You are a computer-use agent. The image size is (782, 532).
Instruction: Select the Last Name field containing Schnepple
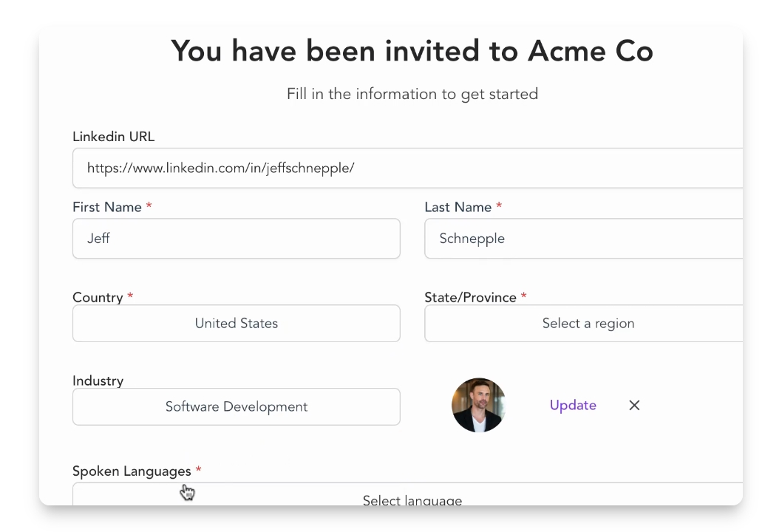584,239
